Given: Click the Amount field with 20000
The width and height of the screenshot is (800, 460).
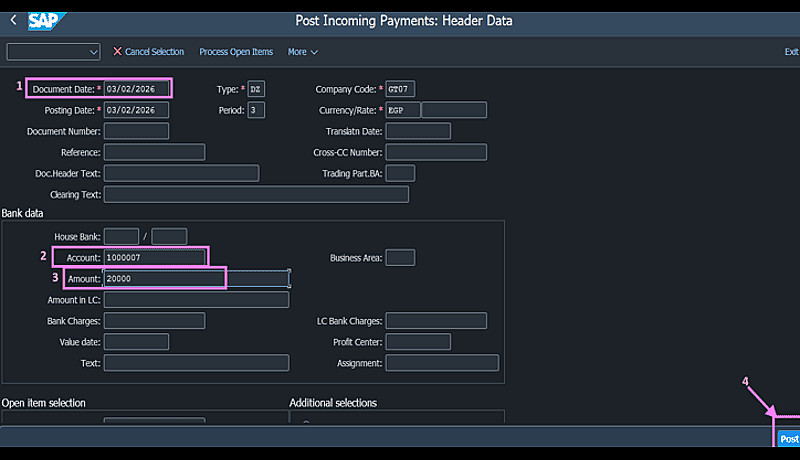Looking at the screenshot, I should tap(196, 278).
